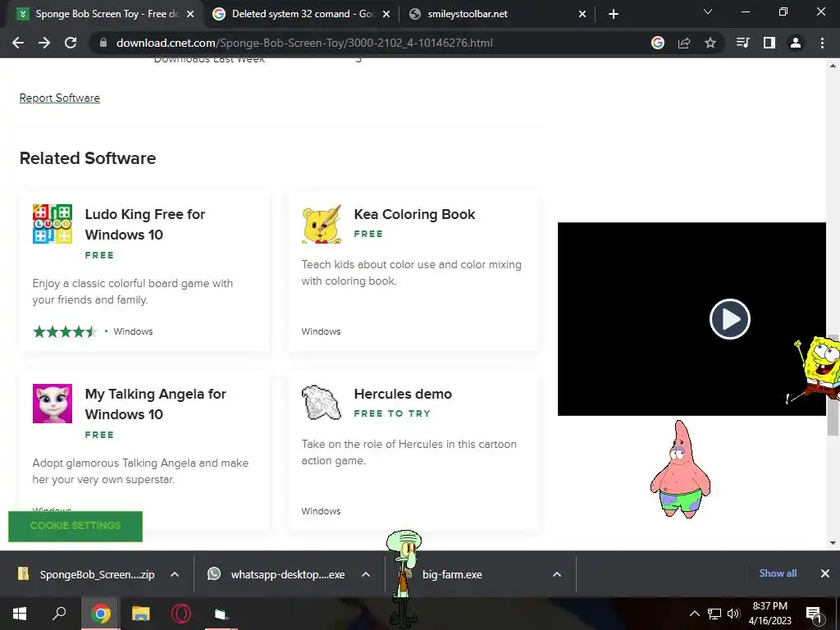
Task: Click the address bar URL
Action: click(304, 43)
